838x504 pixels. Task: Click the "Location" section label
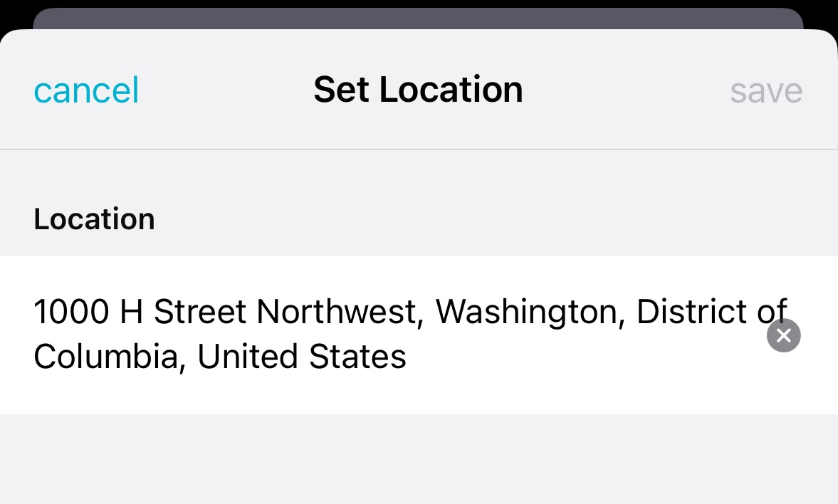(94, 219)
